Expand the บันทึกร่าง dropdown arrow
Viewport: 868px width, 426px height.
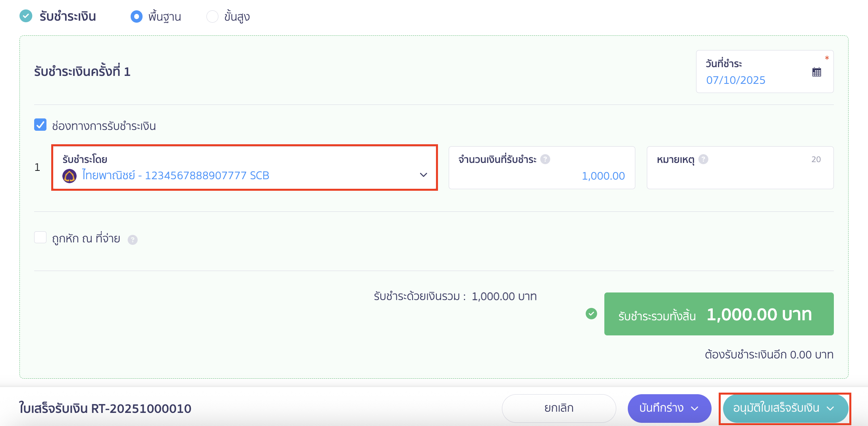coord(695,408)
